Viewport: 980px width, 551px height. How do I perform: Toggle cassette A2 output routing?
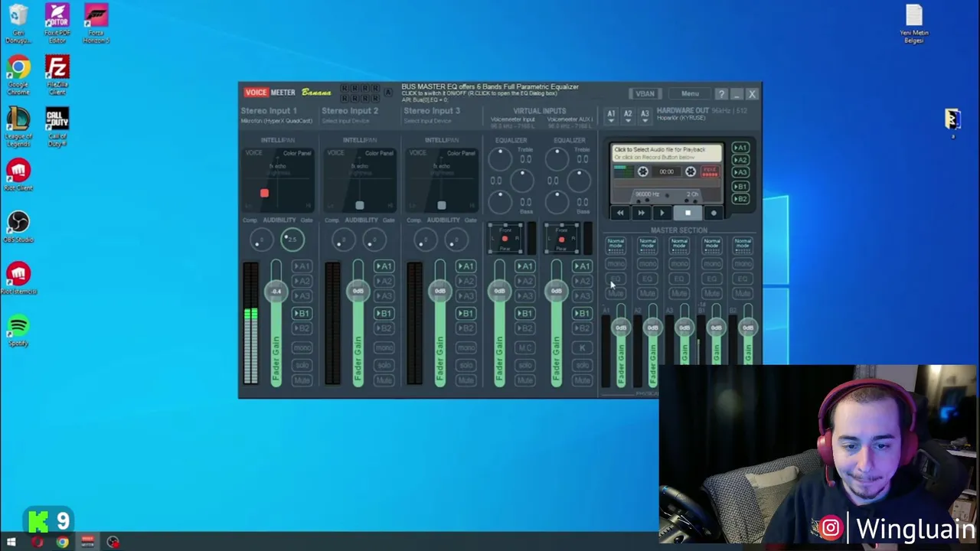740,160
